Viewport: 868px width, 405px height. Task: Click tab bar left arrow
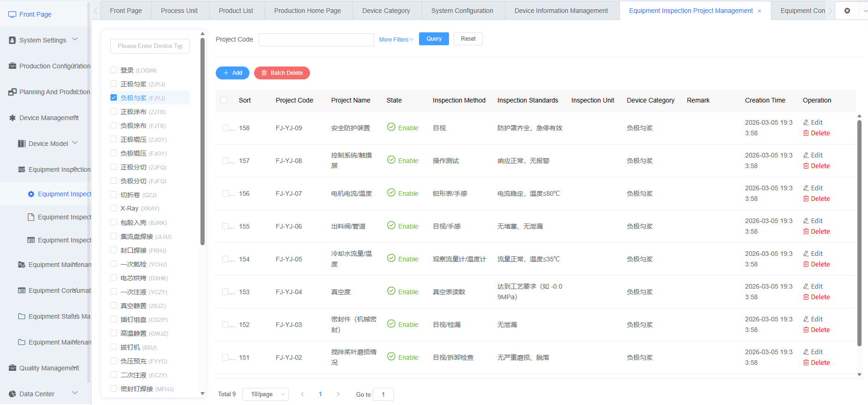(96, 11)
